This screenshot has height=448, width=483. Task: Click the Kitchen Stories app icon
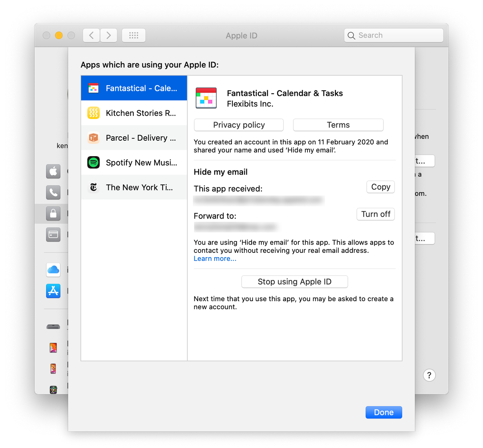pos(93,113)
